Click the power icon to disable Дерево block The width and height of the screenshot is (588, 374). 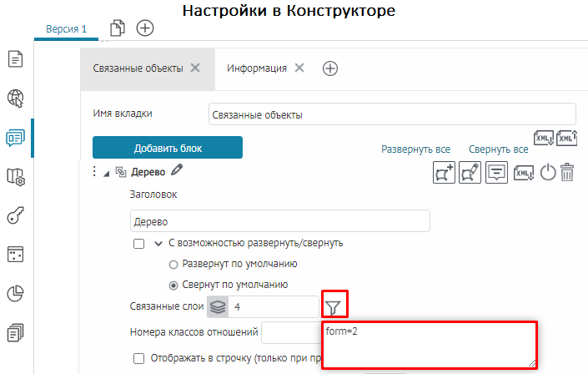(548, 173)
